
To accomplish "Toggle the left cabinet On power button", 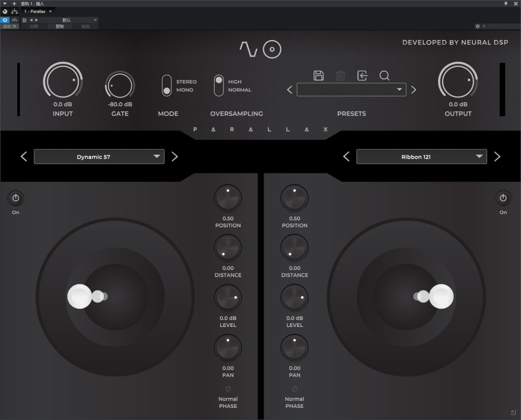I will (x=16, y=198).
